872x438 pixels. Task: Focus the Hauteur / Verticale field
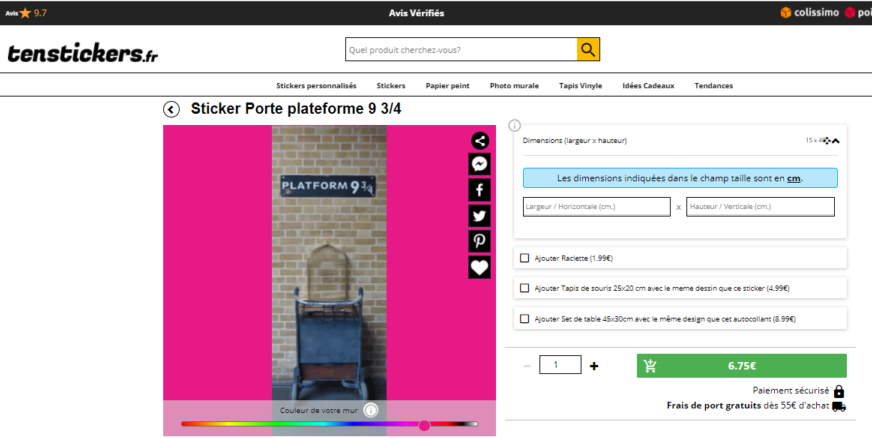coord(760,206)
